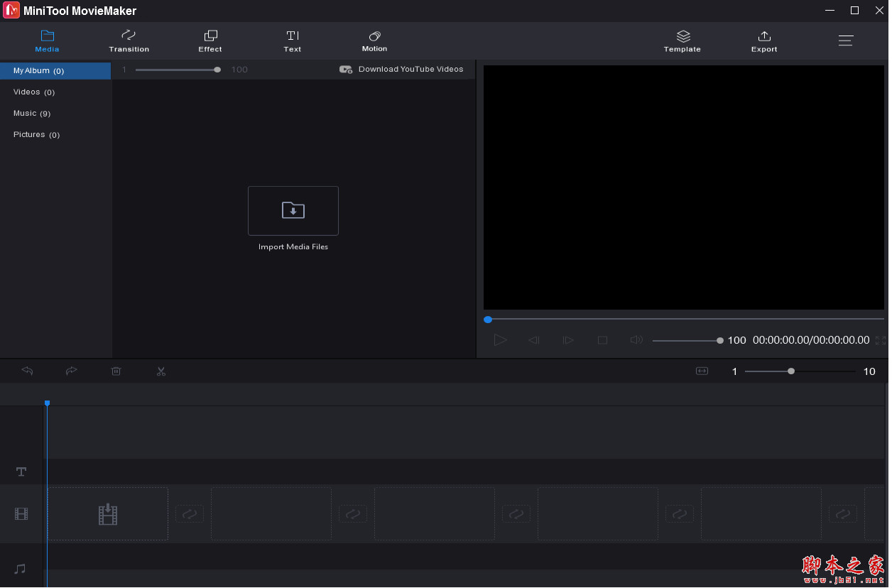Play the video preview
Image resolution: width=892 pixels, height=588 pixels.
click(x=500, y=340)
